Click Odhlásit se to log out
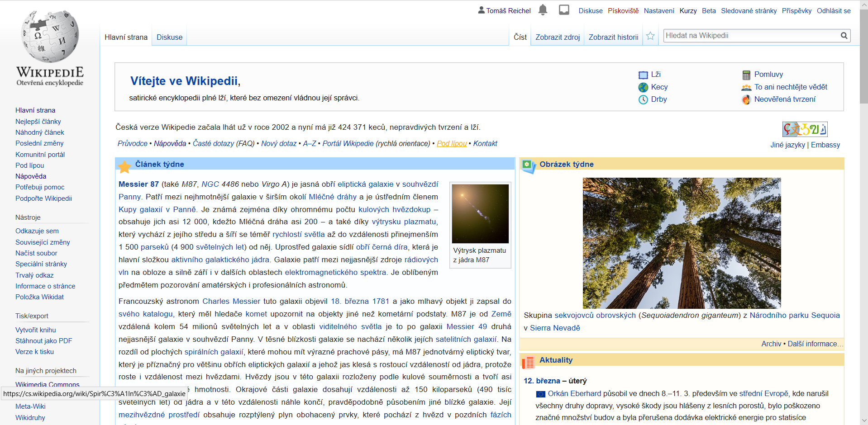 tap(834, 11)
